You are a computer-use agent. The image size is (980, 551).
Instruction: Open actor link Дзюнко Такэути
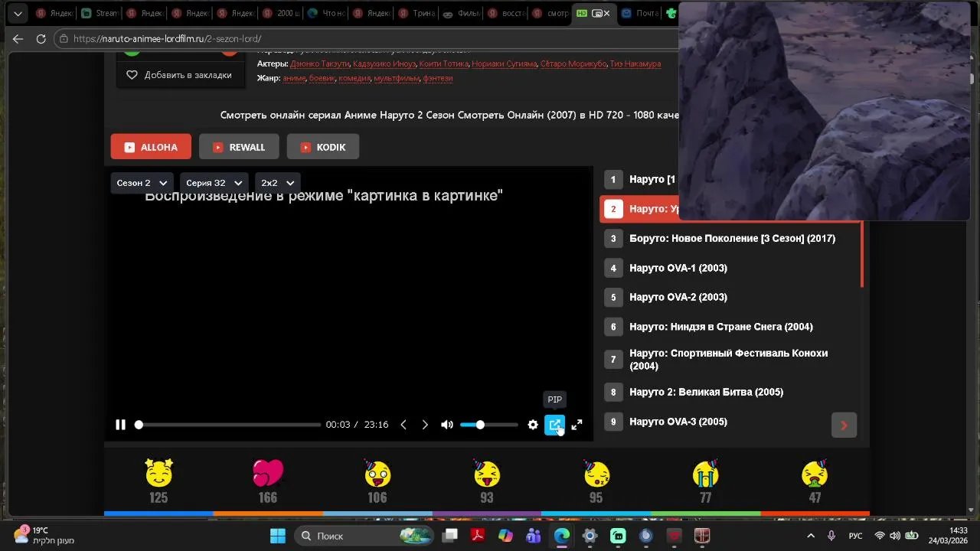pos(320,64)
